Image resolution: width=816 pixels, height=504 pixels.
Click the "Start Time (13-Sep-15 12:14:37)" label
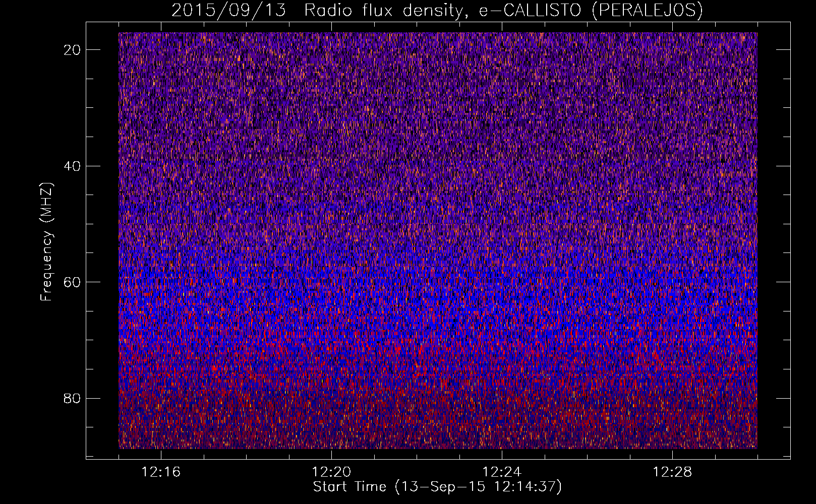pyautogui.click(x=437, y=487)
